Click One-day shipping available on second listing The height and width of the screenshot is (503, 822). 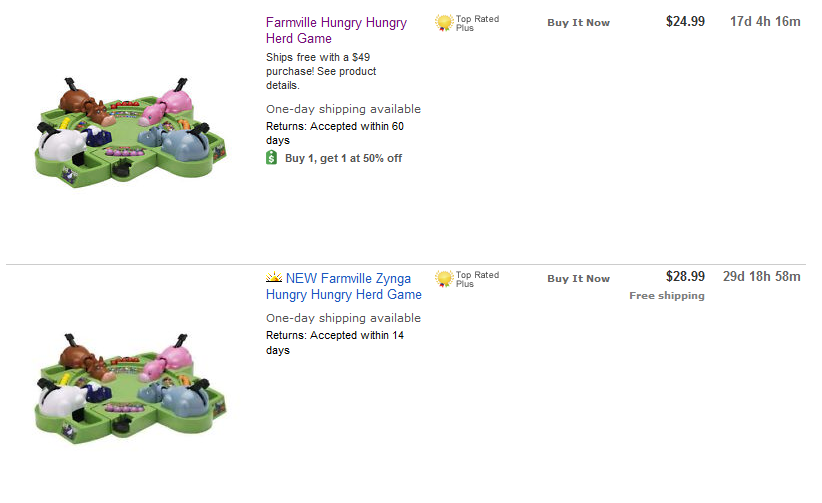[x=343, y=318]
